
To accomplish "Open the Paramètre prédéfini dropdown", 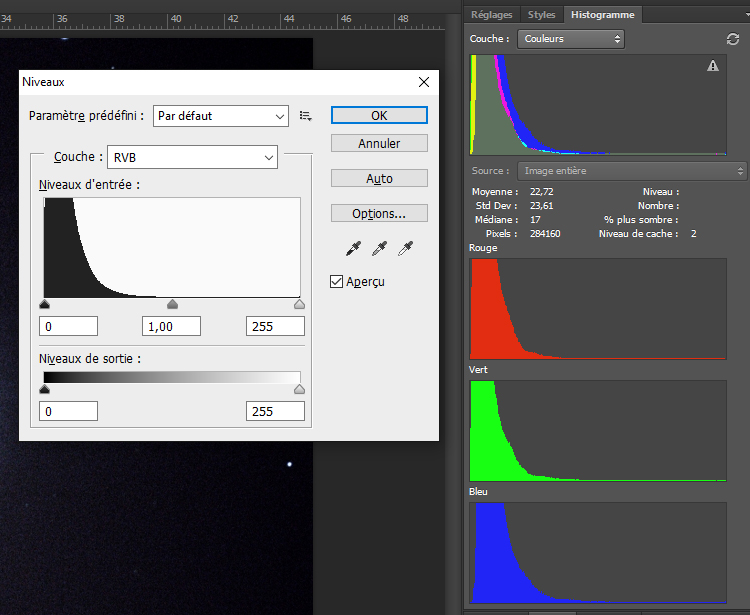I will pos(221,116).
